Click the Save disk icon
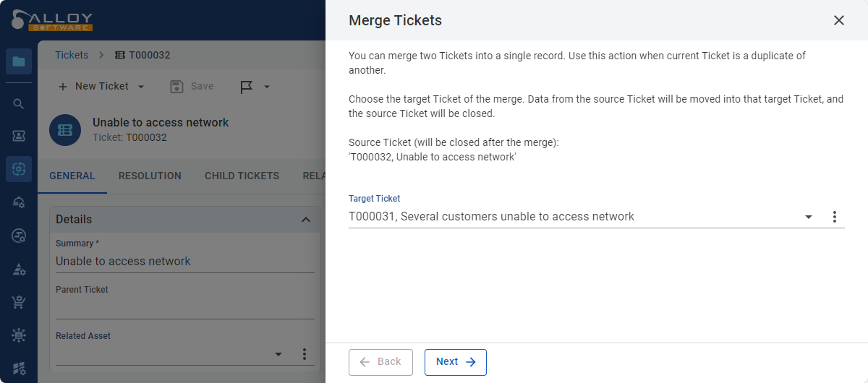This screenshot has width=868, height=383. pyautogui.click(x=176, y=87)
